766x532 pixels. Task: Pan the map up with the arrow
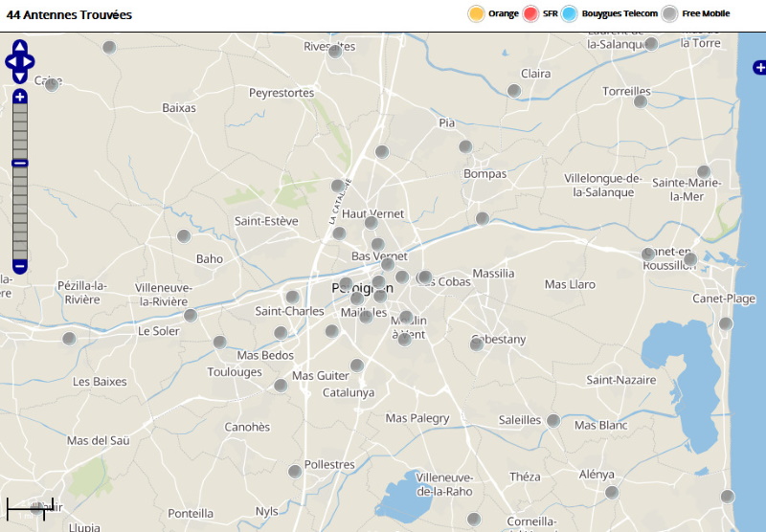(x=19, y=46)
